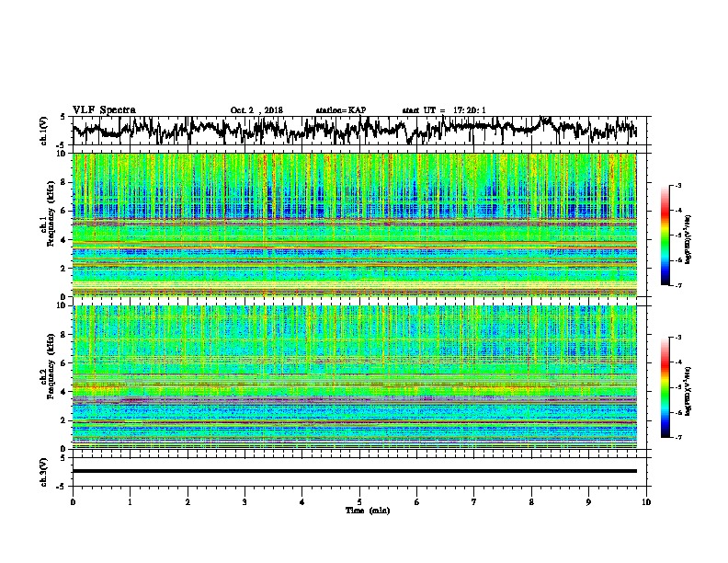Viewport: 728px width, 563px height.
Task: Click the flat black ch.3 voltage trace
Action: 354,471
